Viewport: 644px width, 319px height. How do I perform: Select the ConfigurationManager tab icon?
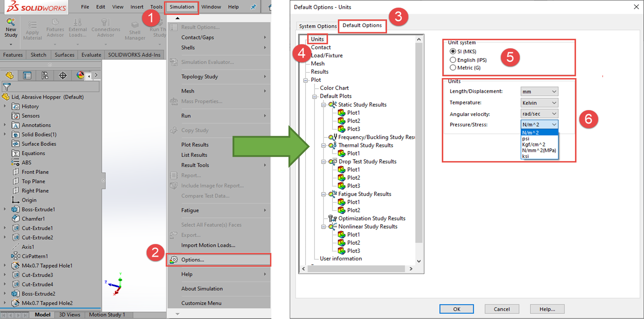[x=45, y=75]
